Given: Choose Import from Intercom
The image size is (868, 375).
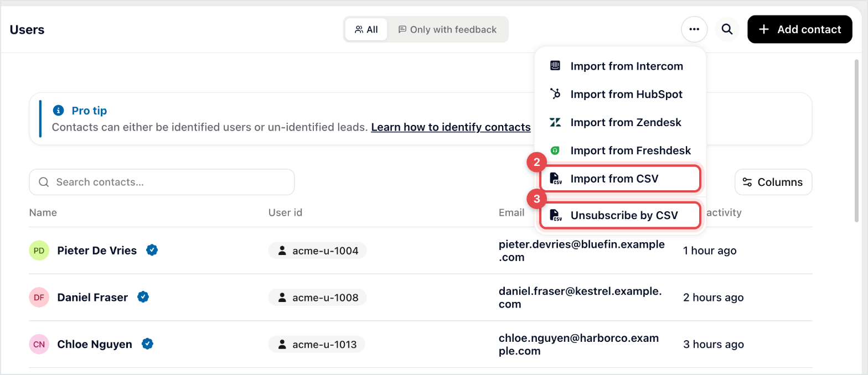Looking at the screenshot, I should (620, 66).
